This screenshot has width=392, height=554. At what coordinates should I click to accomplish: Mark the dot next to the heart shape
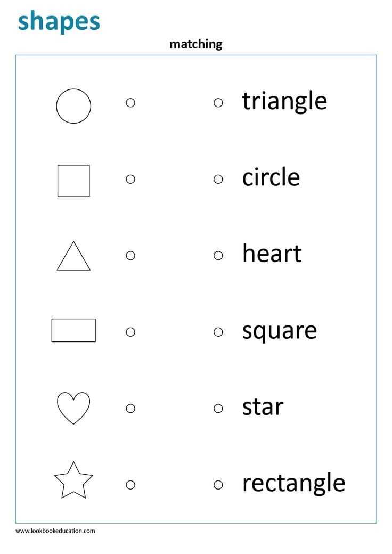(130, 409)
